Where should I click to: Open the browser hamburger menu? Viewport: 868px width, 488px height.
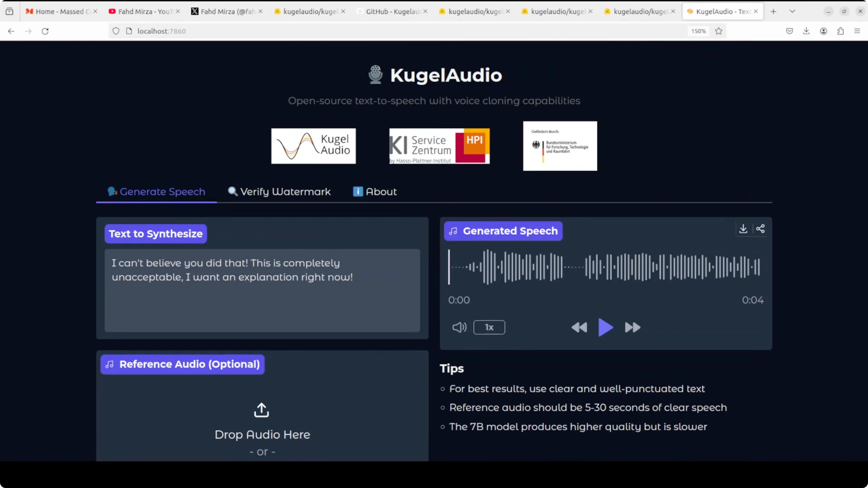(x=857, y=31)
